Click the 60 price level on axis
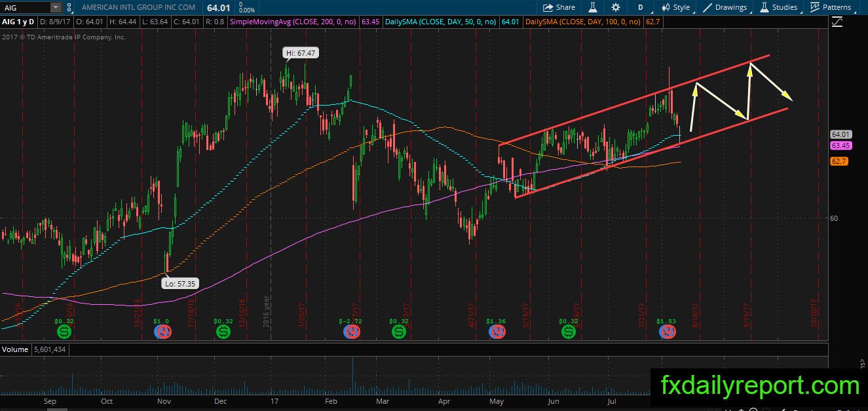Screen dimensions: 868x411 (835, 218)
